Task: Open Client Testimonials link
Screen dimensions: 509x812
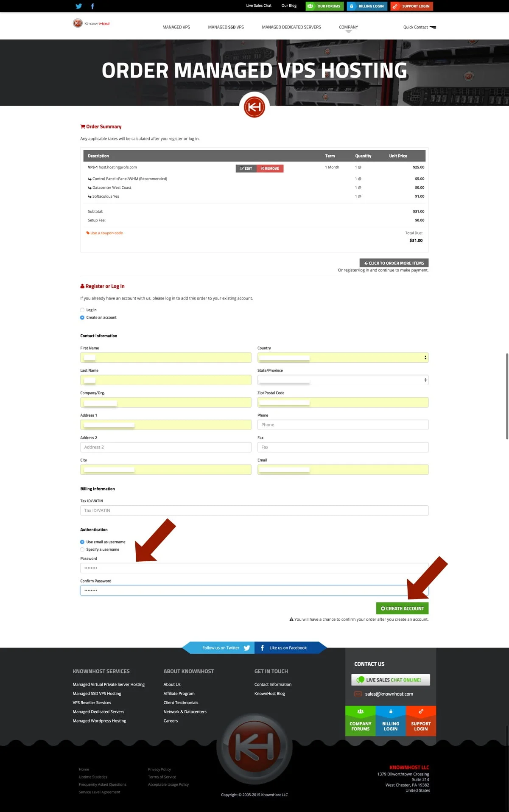Action: coord(181,703)
